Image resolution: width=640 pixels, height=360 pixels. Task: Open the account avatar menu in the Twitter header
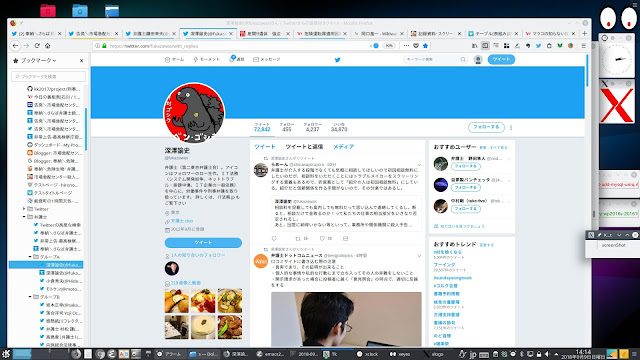[x=478, y=60]
